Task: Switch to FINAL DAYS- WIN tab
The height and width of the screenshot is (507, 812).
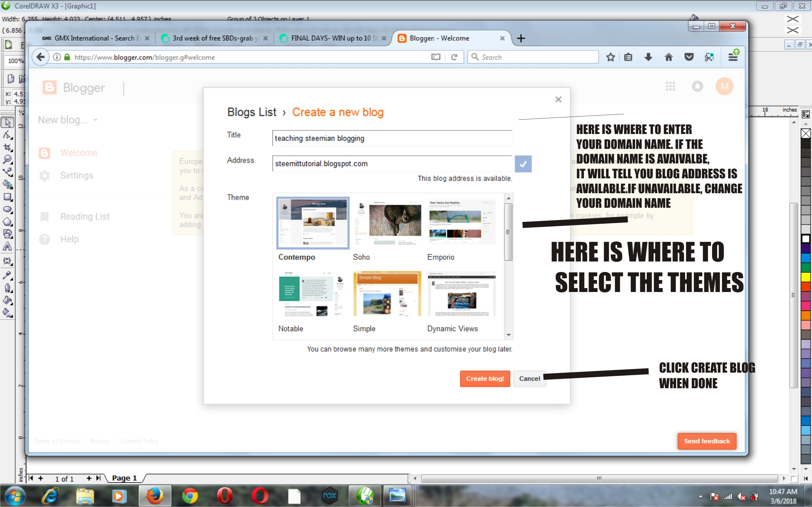Action: coord(333,38)
